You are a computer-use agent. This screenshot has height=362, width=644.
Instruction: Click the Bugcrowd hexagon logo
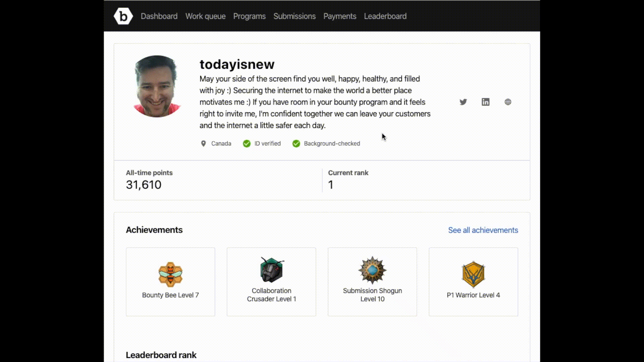pos(123,16)
